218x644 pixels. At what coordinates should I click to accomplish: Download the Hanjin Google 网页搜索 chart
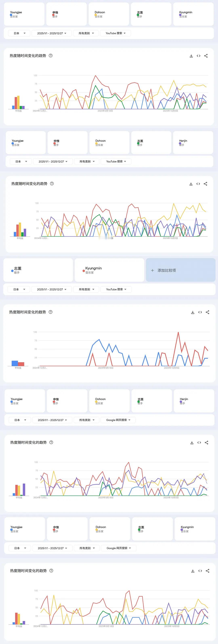point(192,443)
